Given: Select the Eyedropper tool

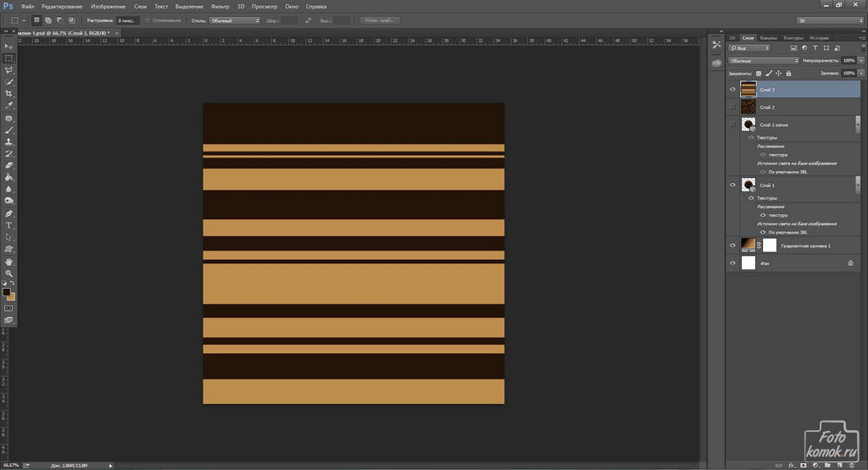Looking at the screenshot, I should 9,105.
